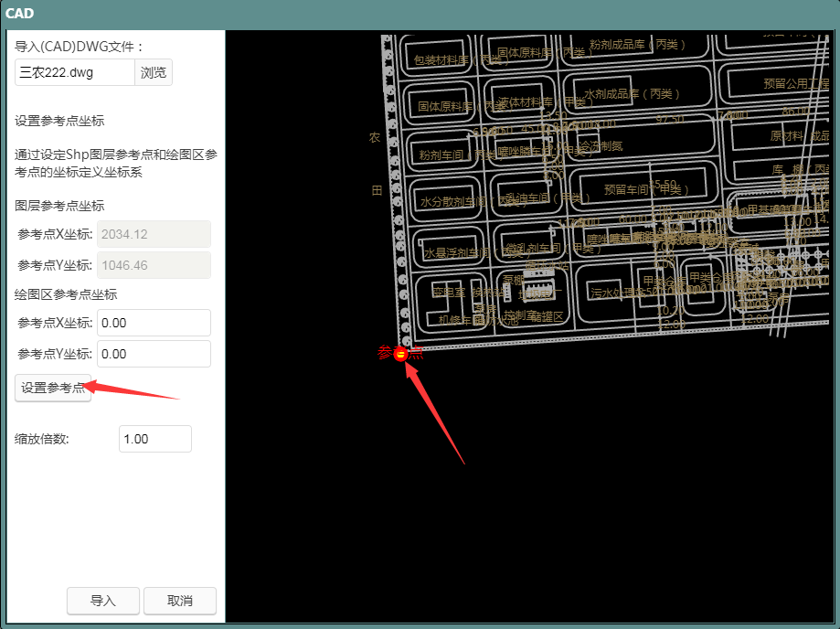The width and height of the screenshot is (840, 629).
Task: Click the drawing area reference Y input
Action: coord(154,354)
